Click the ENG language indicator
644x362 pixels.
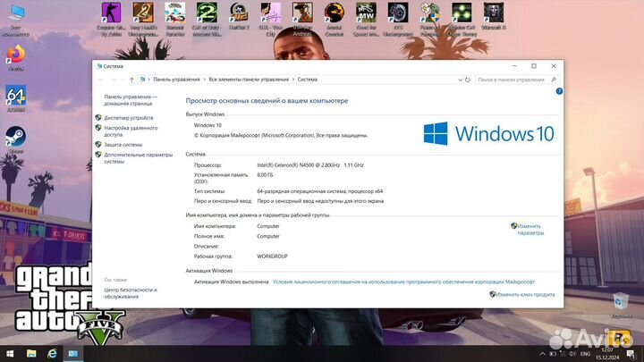click(585, 354)
